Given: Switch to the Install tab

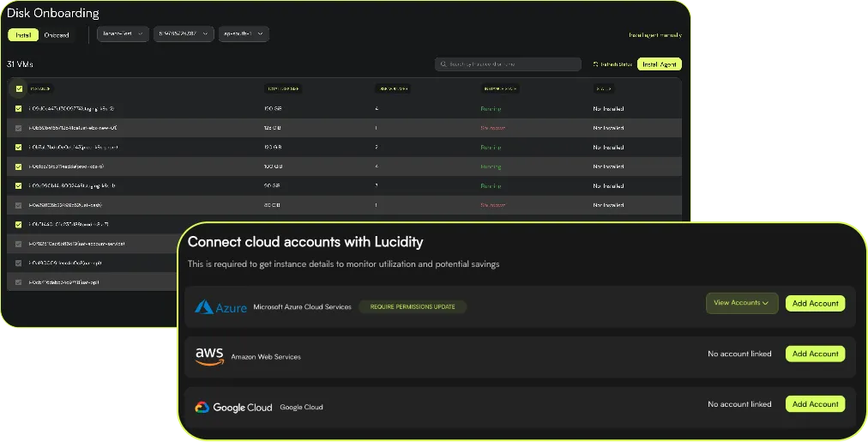Looking at the screenshot, I should coord(23,35).
